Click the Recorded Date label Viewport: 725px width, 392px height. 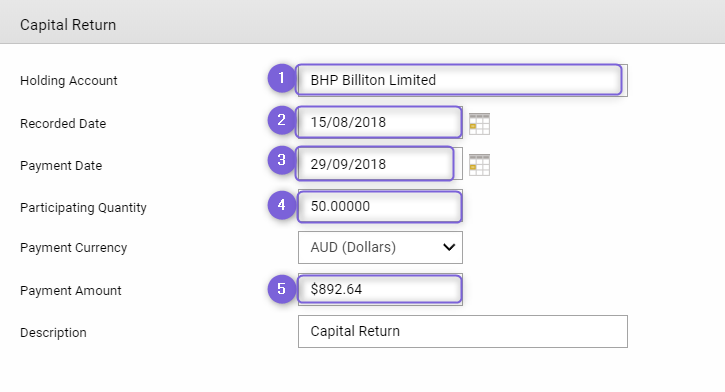63,123
